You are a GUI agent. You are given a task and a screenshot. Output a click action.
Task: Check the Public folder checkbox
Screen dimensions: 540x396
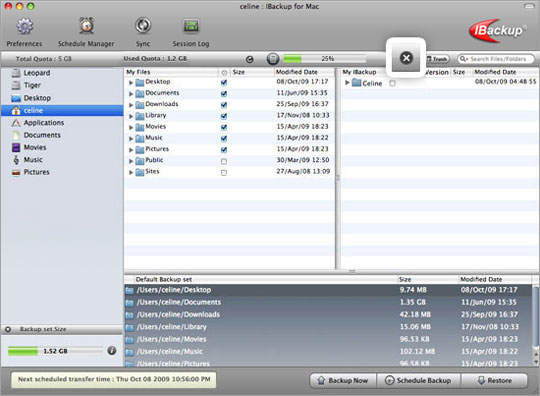[x=224, y=161]
